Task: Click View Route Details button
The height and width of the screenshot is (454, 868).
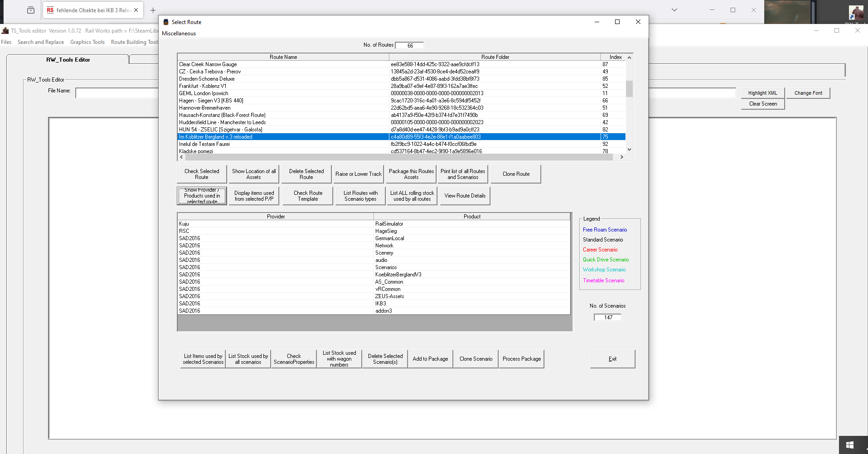Action: (x=465, y=196)
